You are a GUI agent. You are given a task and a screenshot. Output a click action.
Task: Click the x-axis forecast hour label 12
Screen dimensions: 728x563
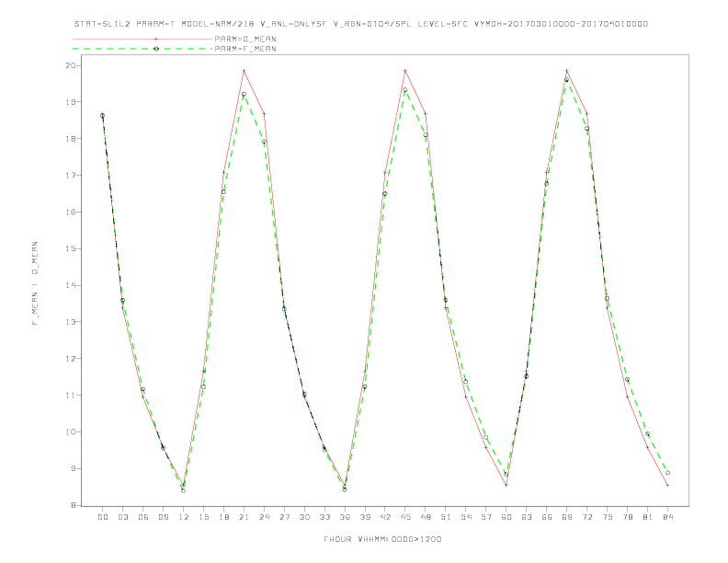[184, 517]
